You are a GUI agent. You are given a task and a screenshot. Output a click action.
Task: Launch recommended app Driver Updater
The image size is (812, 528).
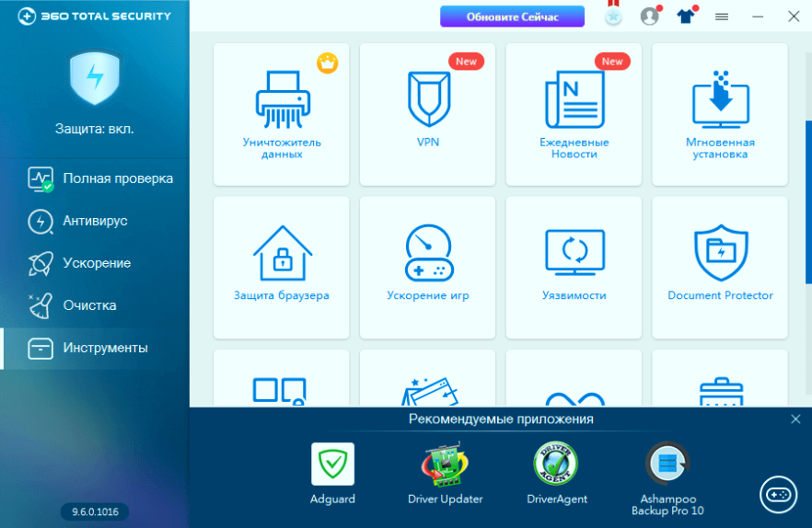coord(445,474)
